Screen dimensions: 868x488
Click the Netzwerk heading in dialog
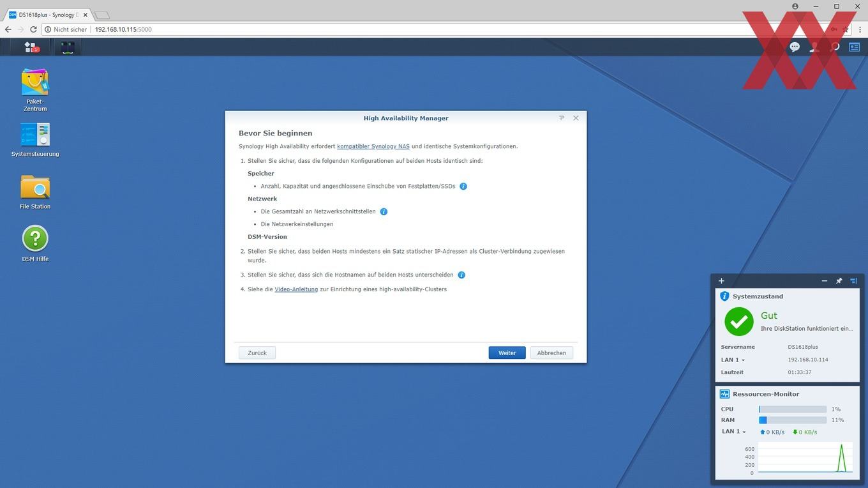(x=262, y=199)
